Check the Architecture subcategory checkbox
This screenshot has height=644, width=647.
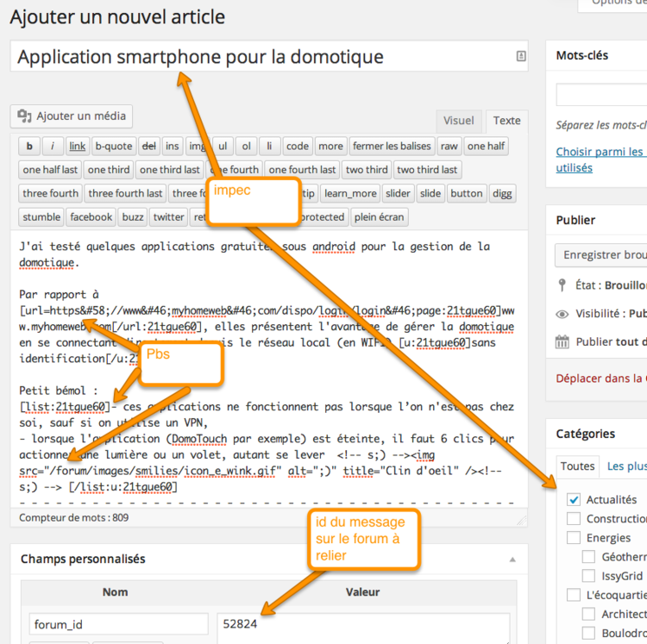pos(588,614)
